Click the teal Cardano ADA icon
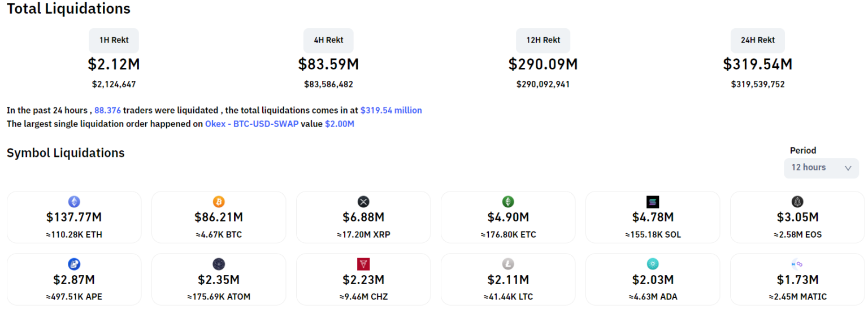Viewport: 868px width, 331px height. pyautogui.click(x=653, y=264)
